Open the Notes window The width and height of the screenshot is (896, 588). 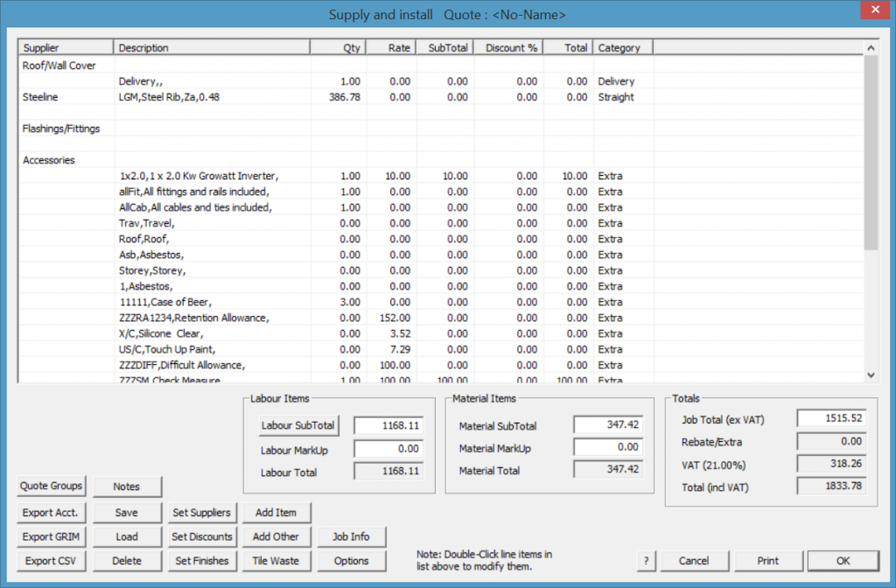tap(126, 486)
